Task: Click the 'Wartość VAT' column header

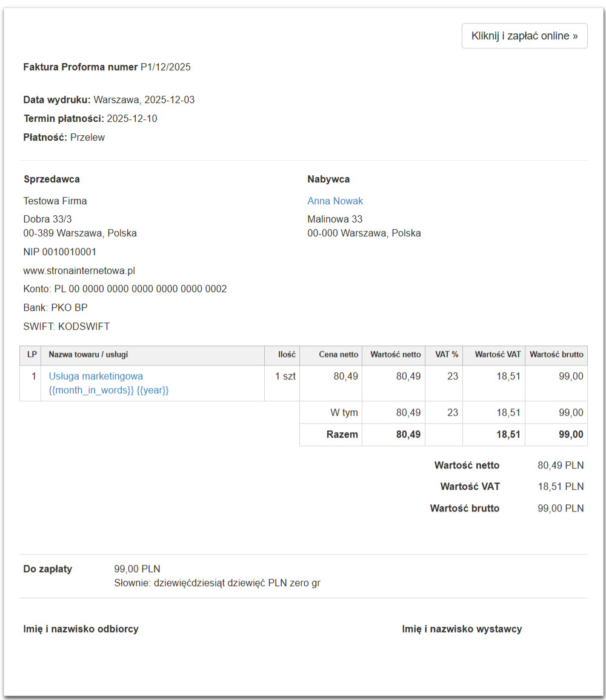Action: coord(498,355)
